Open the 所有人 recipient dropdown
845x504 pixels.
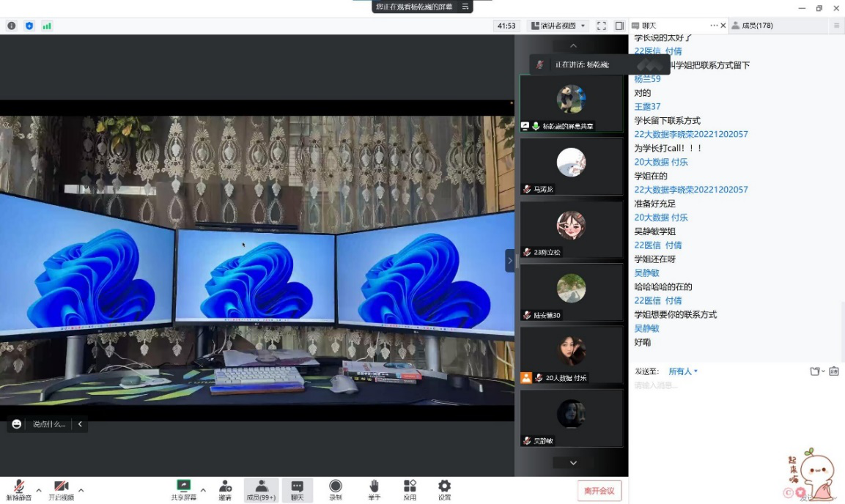coord(683,371)
